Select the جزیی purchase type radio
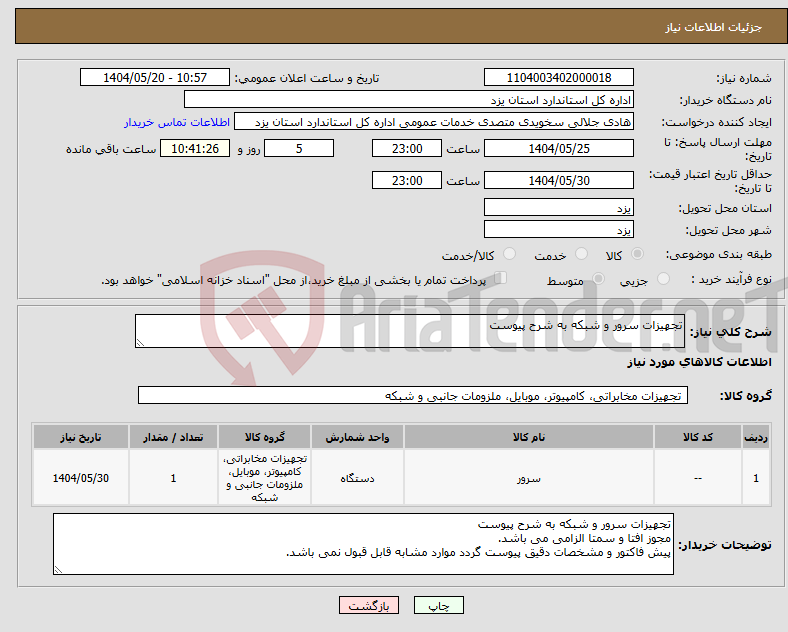The height and width of the screenshot is (632, 788). pyautogui.click(x=663, y=279)
